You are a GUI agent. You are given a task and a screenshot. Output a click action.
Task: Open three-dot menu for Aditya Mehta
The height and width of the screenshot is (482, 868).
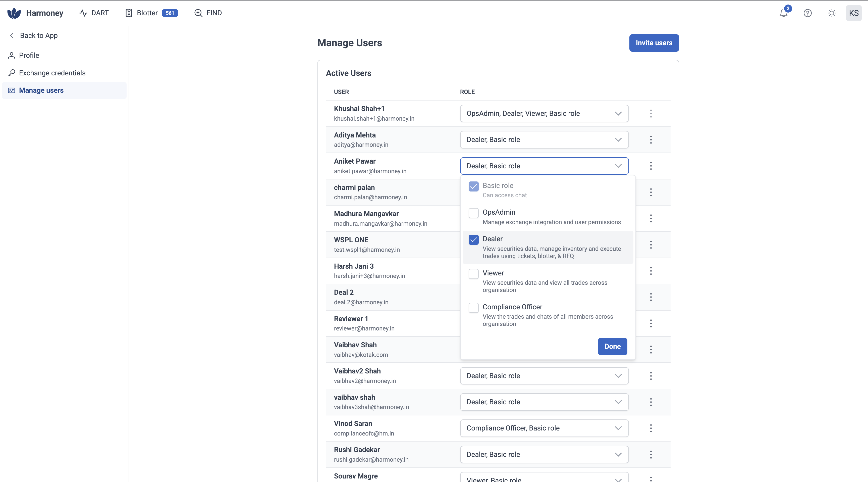click(651, 139)
